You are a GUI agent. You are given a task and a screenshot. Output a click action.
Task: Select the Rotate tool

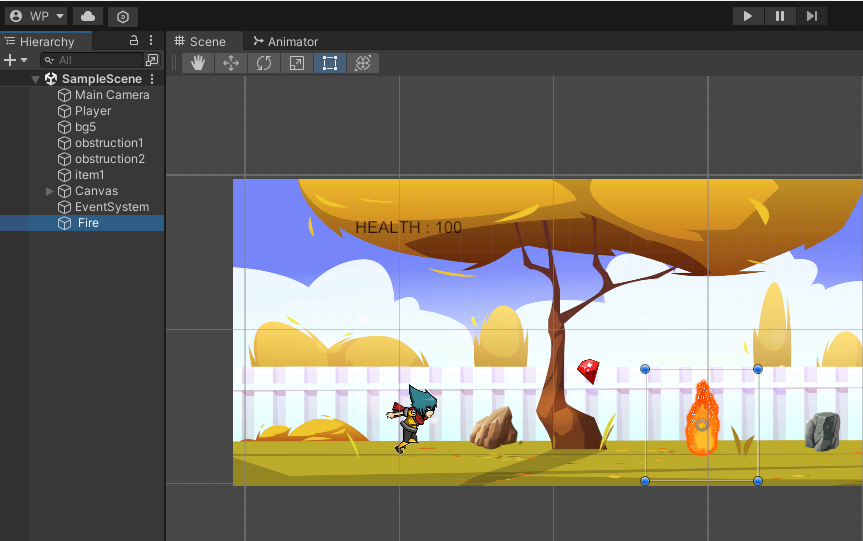click(264, 63)
